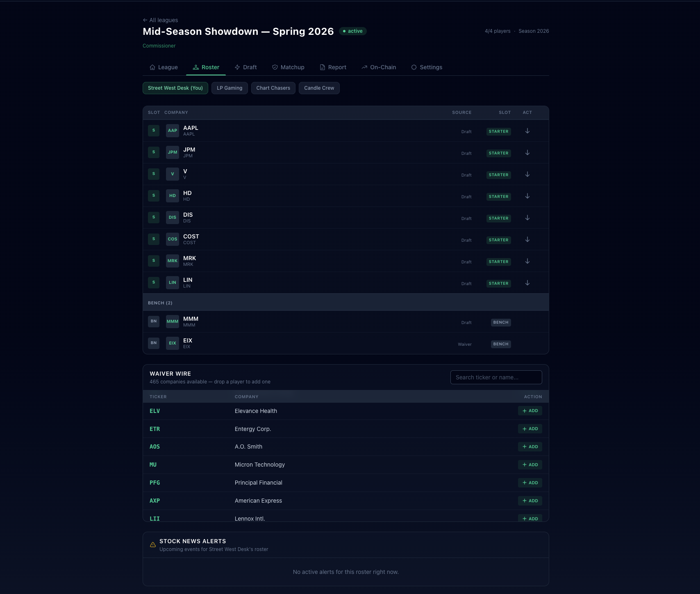Viewport: 700px width, 594px height.
Task: Click the COS ticker badge icon
Action: [x=173, y=239]
